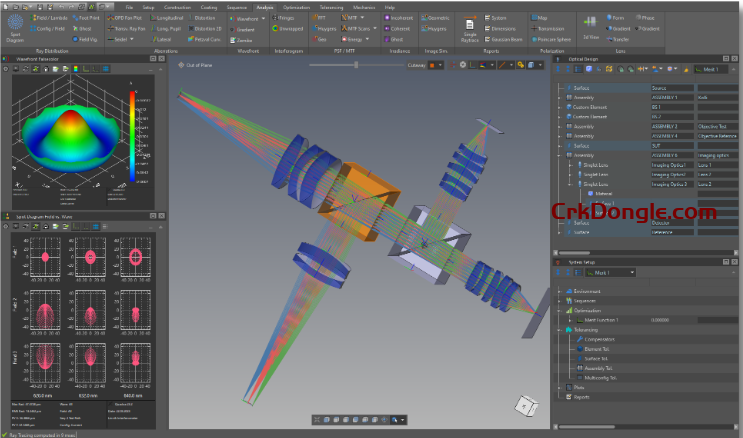
Task: Click Geo in the PSF / MTF group
Action: [319, 39]
